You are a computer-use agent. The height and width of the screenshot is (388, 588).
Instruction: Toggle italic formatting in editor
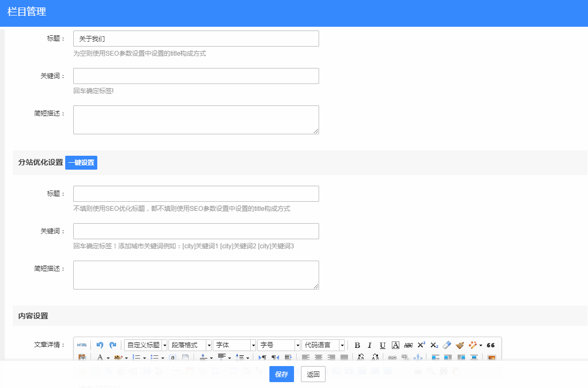pyautogui.click(x=369, y=345)
